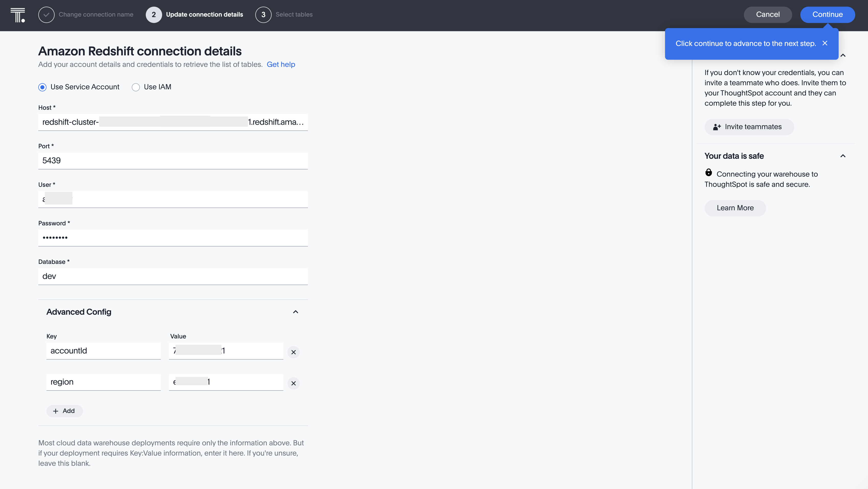Dismiss the continue tooltip with X
The image size is (868, 489).
click(825, 43)
